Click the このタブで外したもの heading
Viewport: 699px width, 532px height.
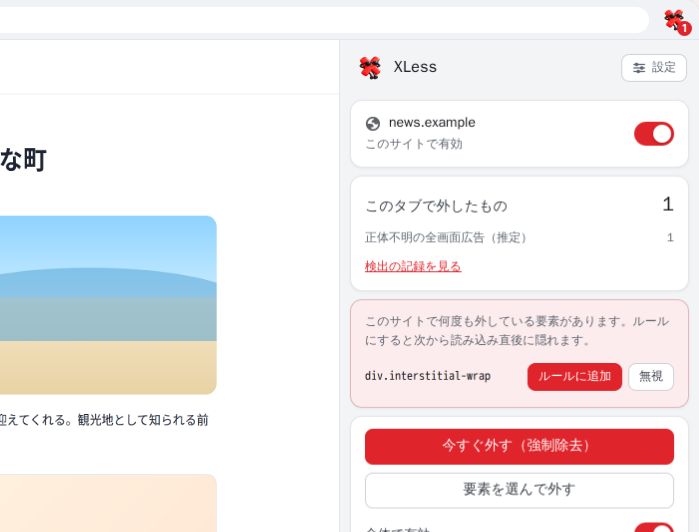[x=436, y=206]
